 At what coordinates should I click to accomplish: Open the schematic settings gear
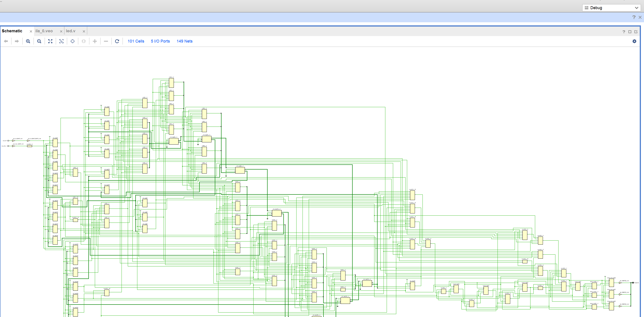coord(634,41)
